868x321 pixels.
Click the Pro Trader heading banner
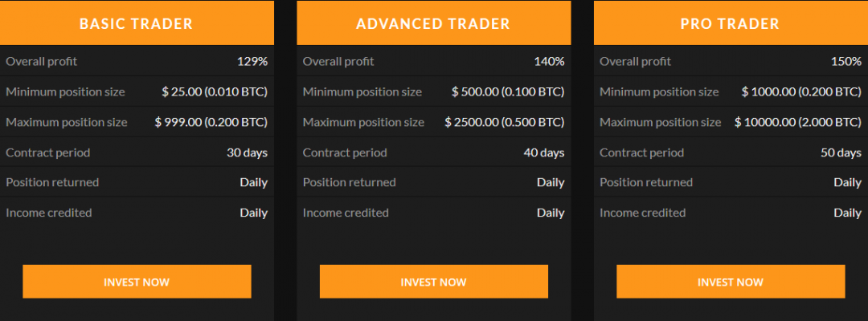[730, 23]
